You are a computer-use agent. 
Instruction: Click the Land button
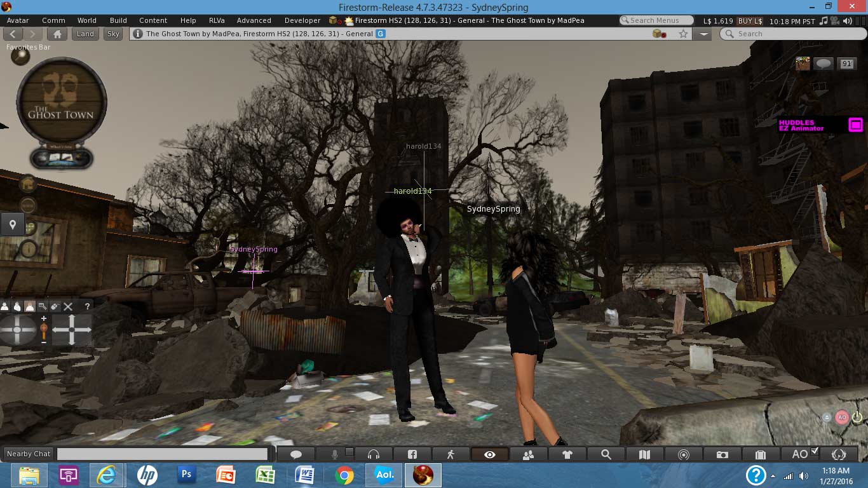click(86, 34)
